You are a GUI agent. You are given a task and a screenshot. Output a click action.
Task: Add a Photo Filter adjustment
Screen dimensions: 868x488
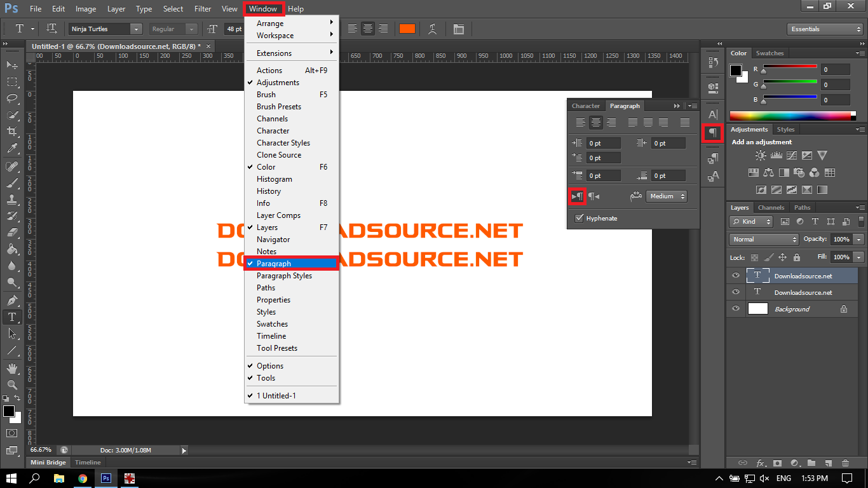pyautogui.click(x=799, y=172)
